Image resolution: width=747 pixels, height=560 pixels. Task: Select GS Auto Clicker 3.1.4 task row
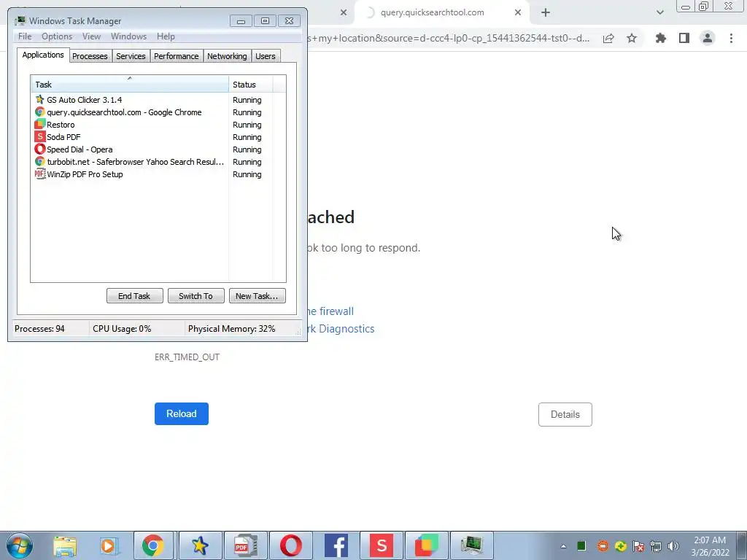tap(152, 100)
